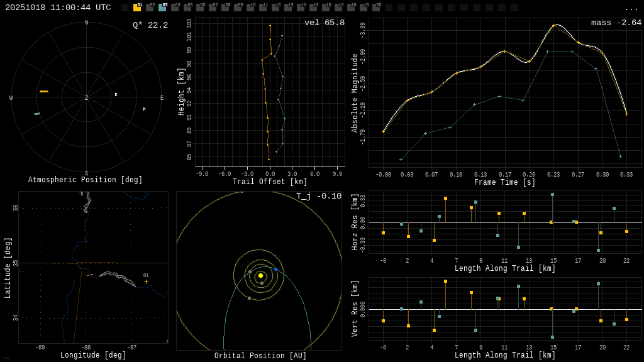Click the vel 65.8 velocity readout
This screenshot has width=644, height=362.
[x=324, y=23]
